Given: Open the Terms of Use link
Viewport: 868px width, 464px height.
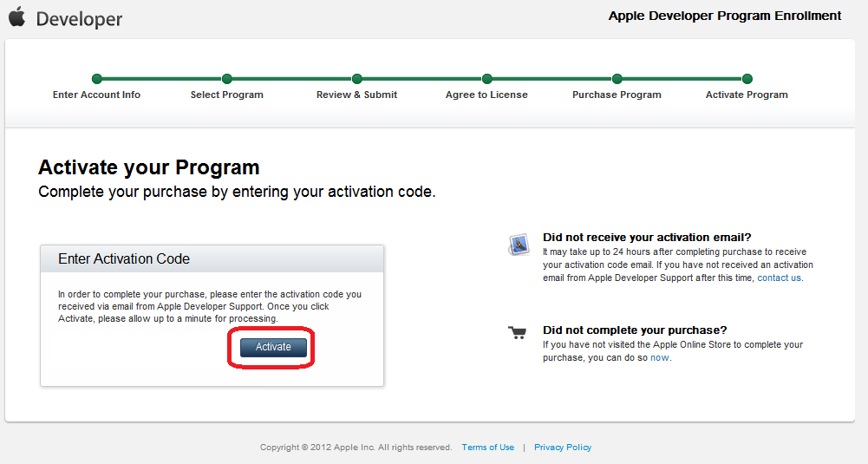Looking at the screenshot, I should (487, 448).
